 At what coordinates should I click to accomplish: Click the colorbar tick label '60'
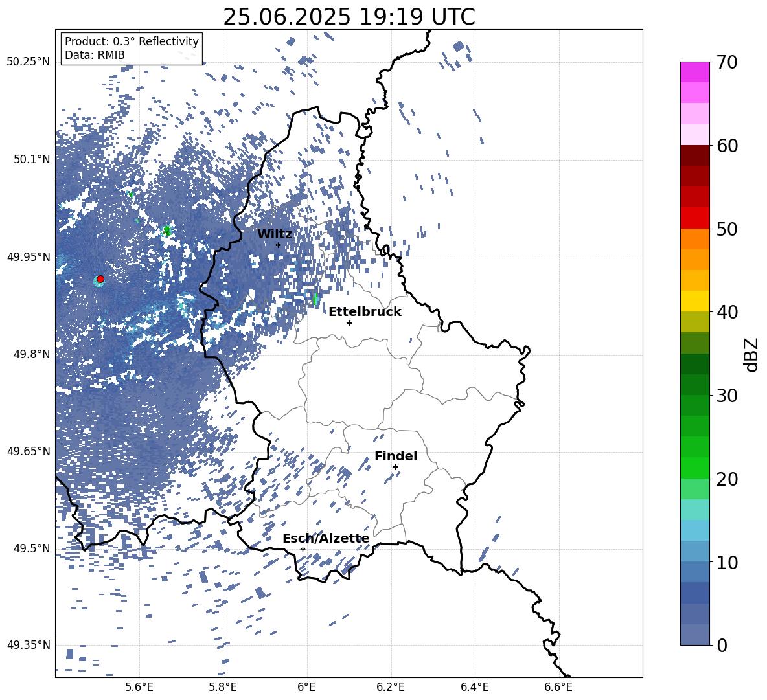click(727, 146)
